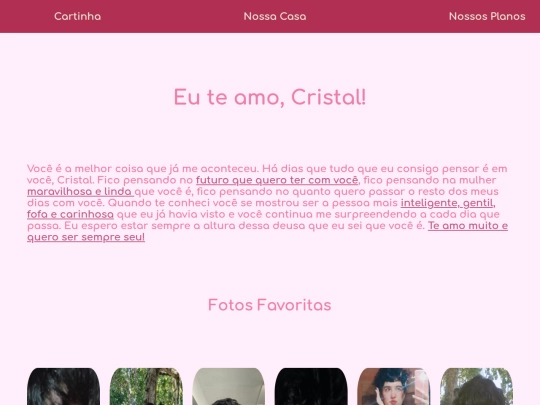
Task: Click underlined "quero ser sempre seu!" text
Action: 86,237
